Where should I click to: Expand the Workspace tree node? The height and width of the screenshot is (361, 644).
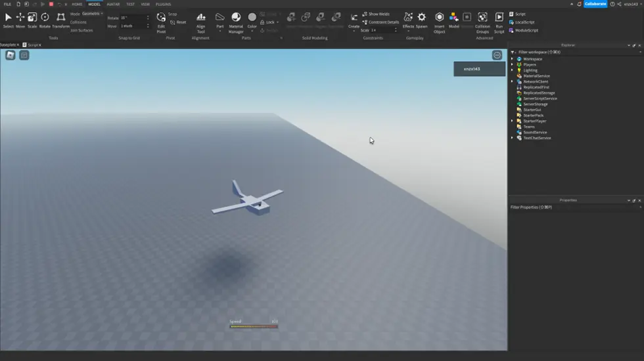coord(512,59)
